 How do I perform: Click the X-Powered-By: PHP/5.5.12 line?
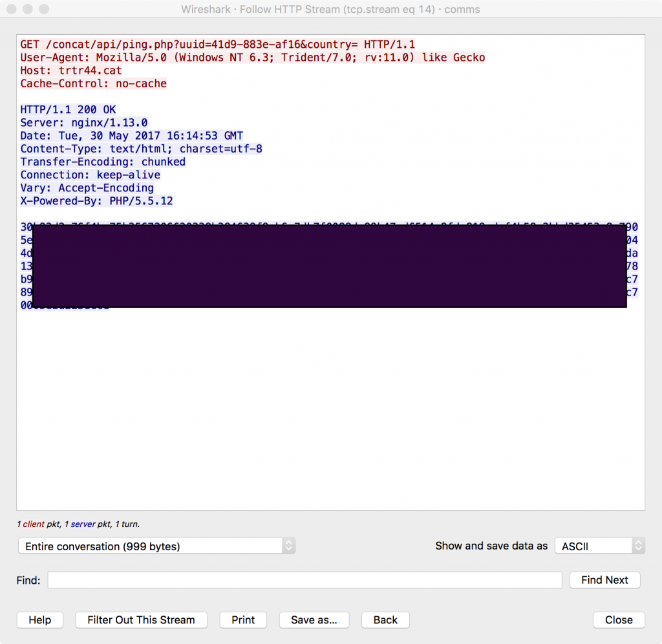(96, 201)
